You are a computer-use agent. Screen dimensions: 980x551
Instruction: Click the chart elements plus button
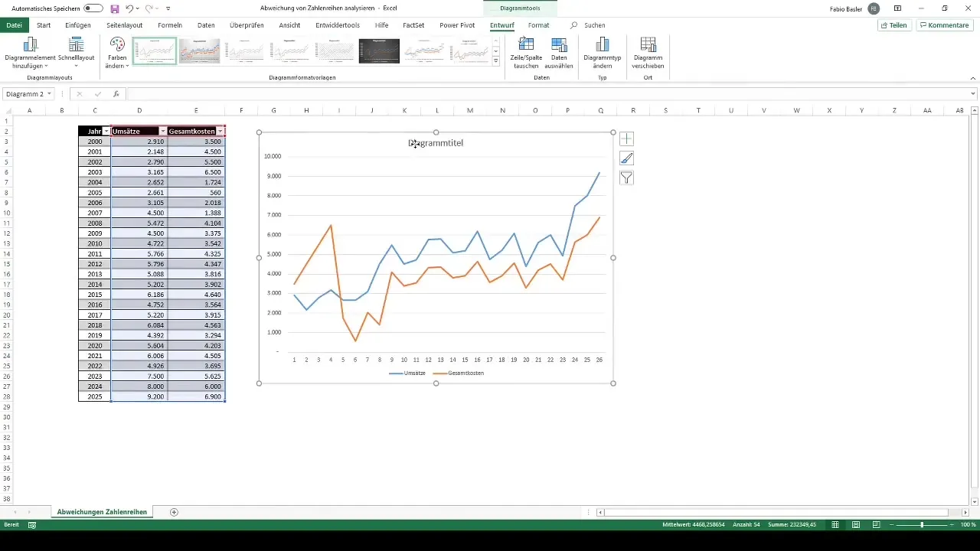click(626, 139)
